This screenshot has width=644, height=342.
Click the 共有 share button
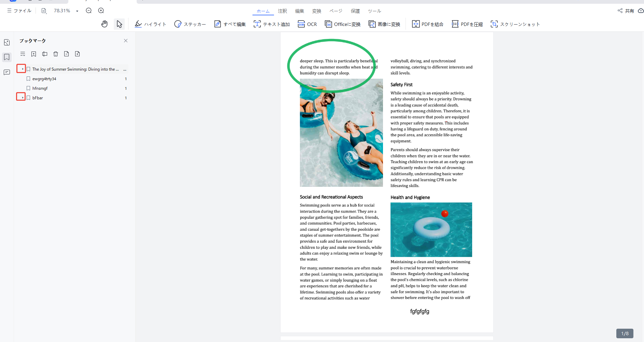click(627, 11)
